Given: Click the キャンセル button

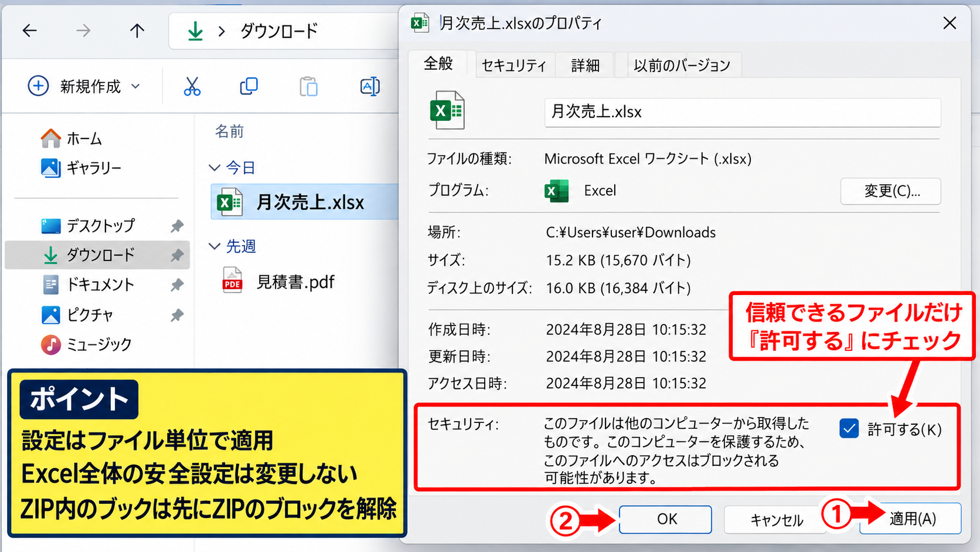Looking at the screenshot, I should click(776, 520).
